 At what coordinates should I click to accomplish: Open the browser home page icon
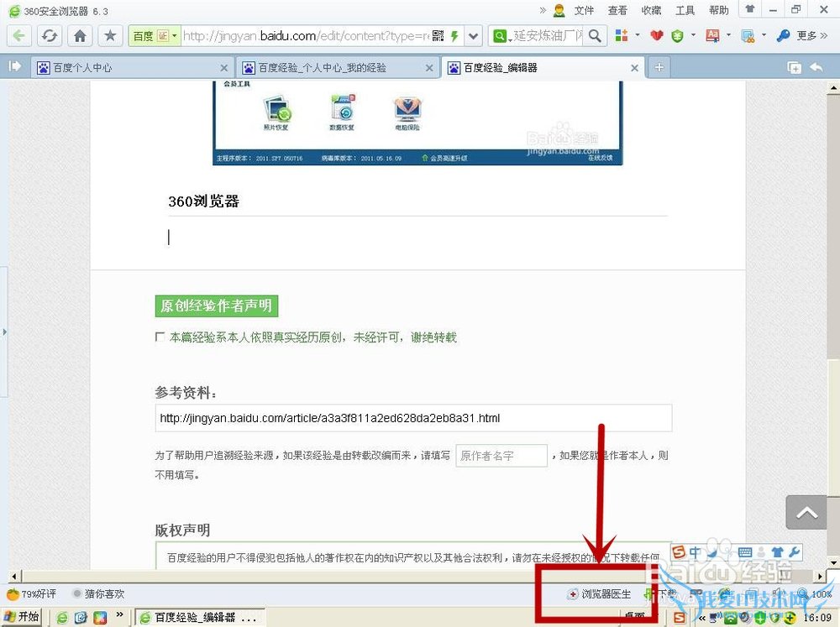pyautogui.click(x=80, y=36)
